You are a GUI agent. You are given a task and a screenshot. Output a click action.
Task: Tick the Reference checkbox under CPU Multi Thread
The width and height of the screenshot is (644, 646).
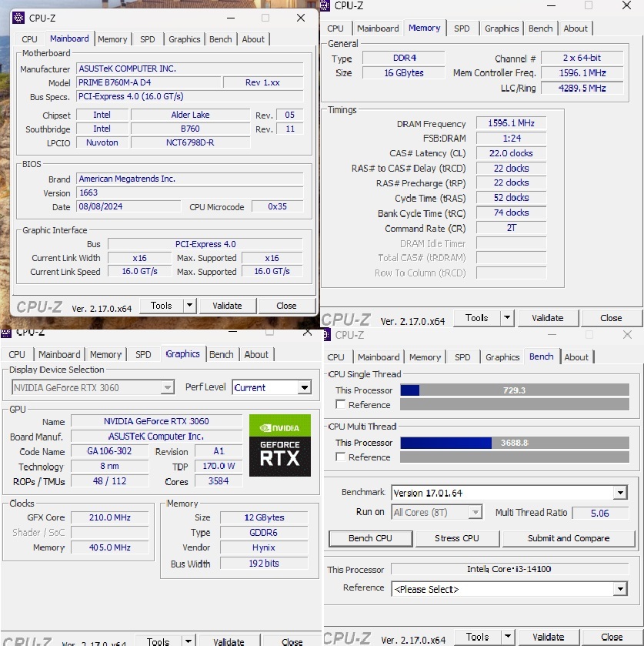click(341, 457)
